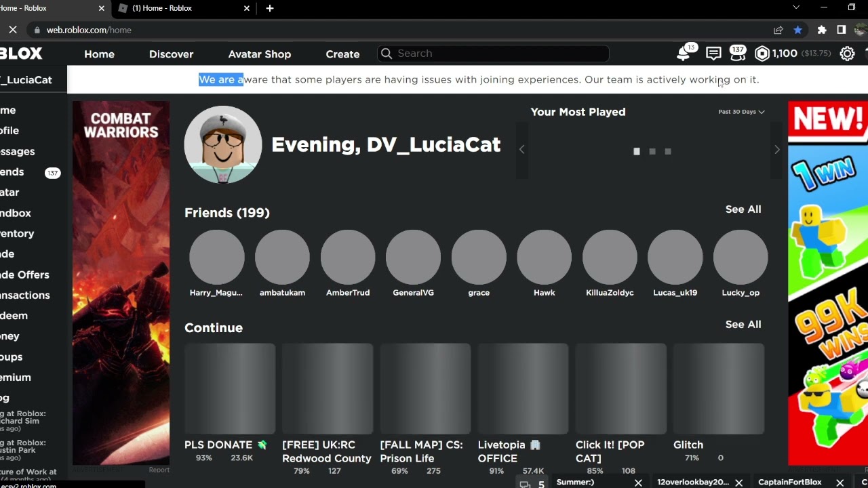Open Lucky_op friend avatar

tap(741, 257)
